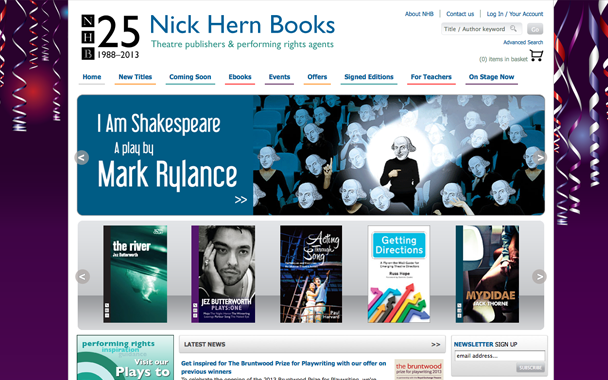Go to previous banner slide arrow

[82, 157]
